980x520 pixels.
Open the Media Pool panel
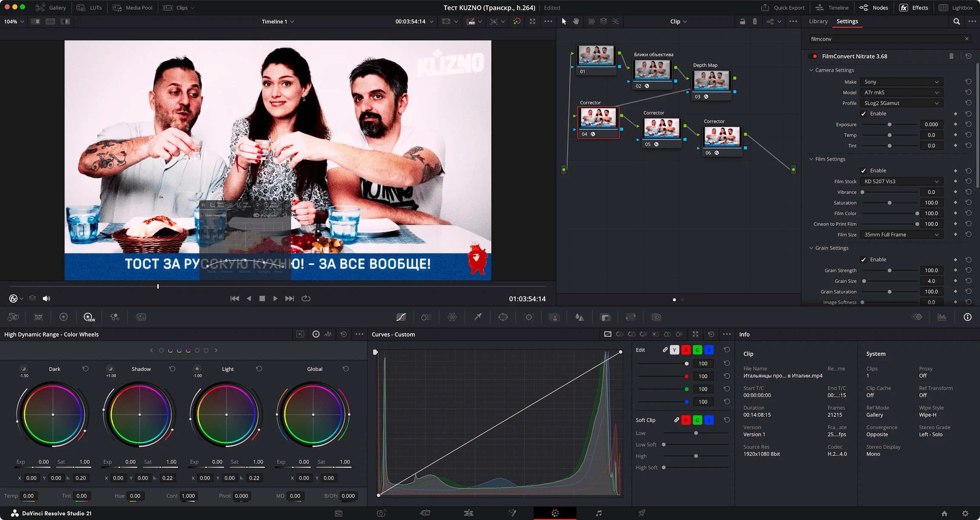[x=133, y=8]
